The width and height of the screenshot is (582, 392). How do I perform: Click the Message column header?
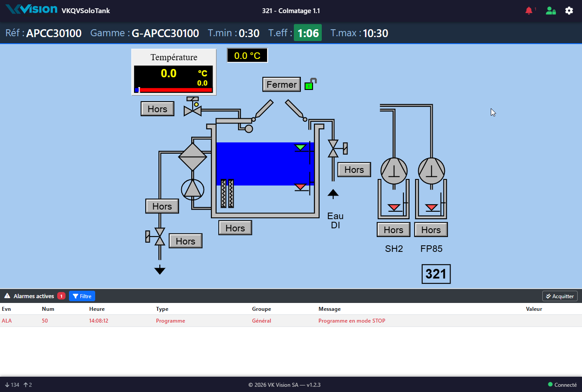pos(330,309)
